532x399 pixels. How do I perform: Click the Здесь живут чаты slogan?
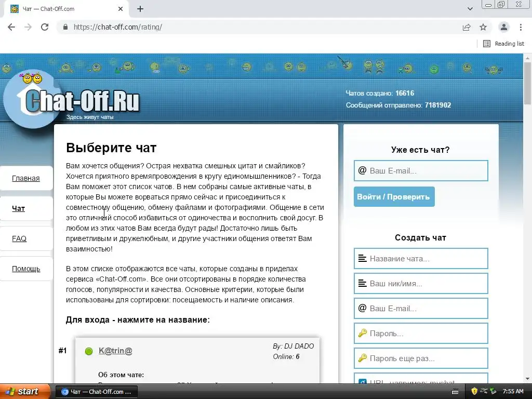[x=90, y=117]
